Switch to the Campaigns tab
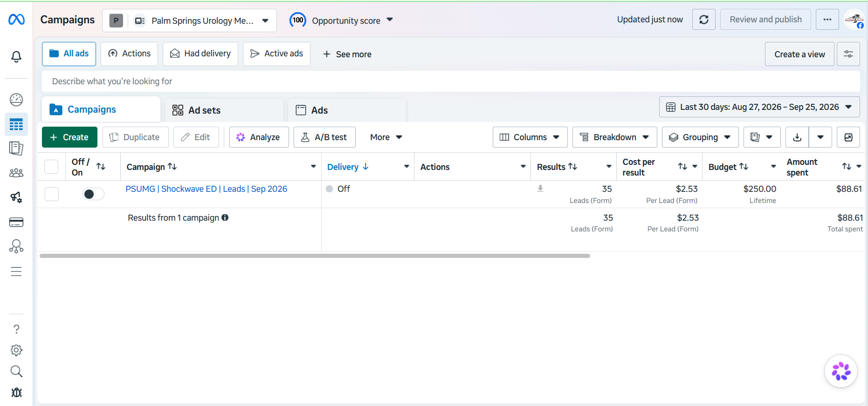The height and width of the screenshot is (406, 868). (101, 109)
